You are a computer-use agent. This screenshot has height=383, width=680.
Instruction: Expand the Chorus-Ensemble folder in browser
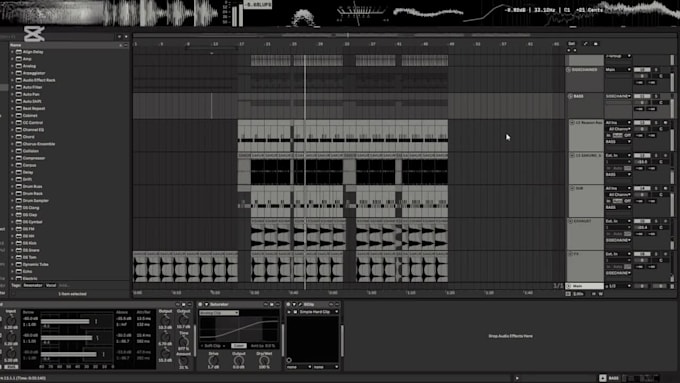[12, 144]
